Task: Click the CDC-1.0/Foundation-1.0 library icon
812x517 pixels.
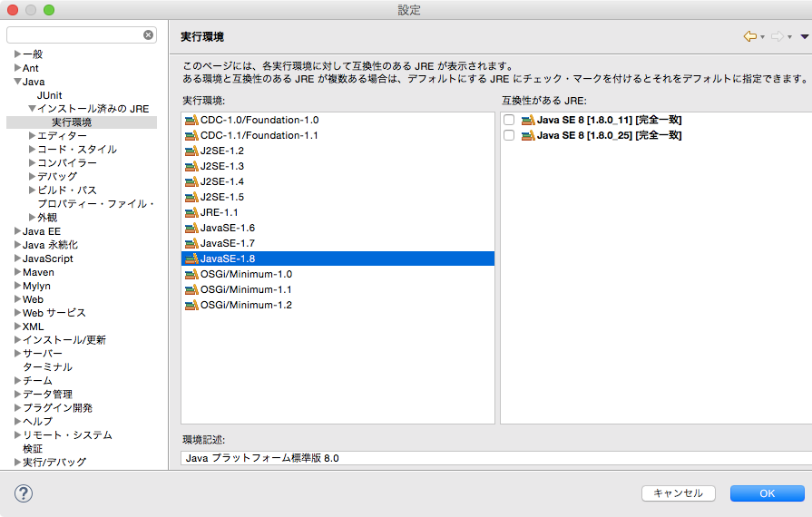Action: 191,120
